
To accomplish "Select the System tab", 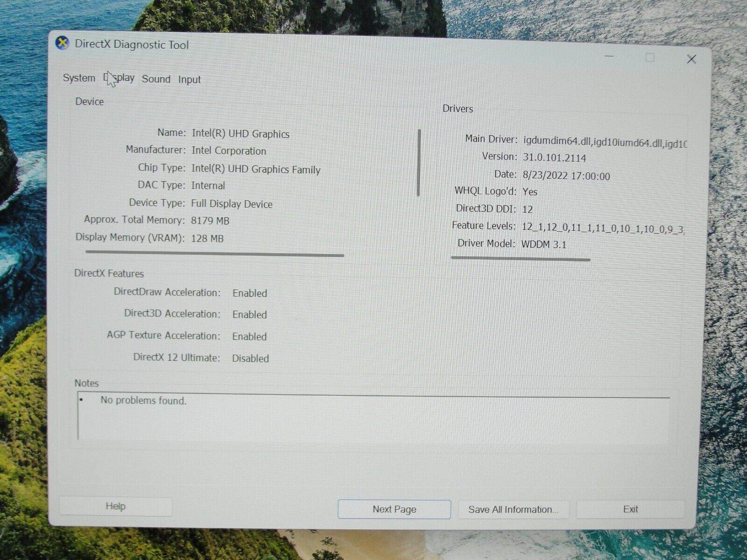I will click(78, 78).
